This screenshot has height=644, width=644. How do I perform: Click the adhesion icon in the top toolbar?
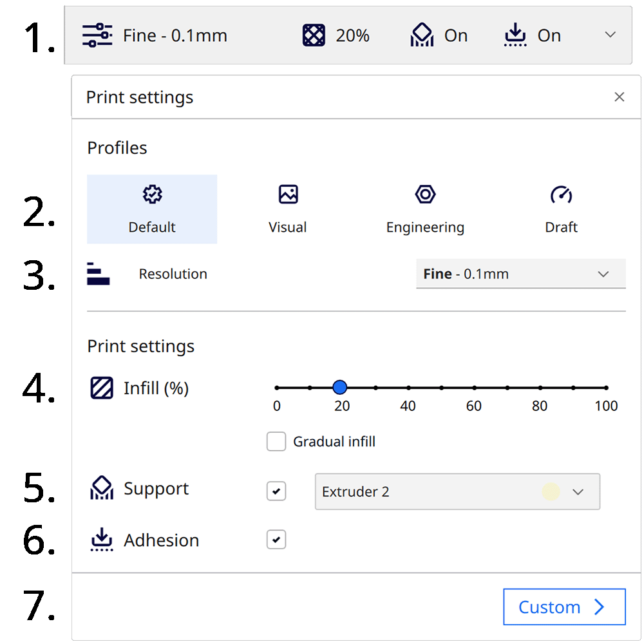pyautogui.click(x=515, y=35)
